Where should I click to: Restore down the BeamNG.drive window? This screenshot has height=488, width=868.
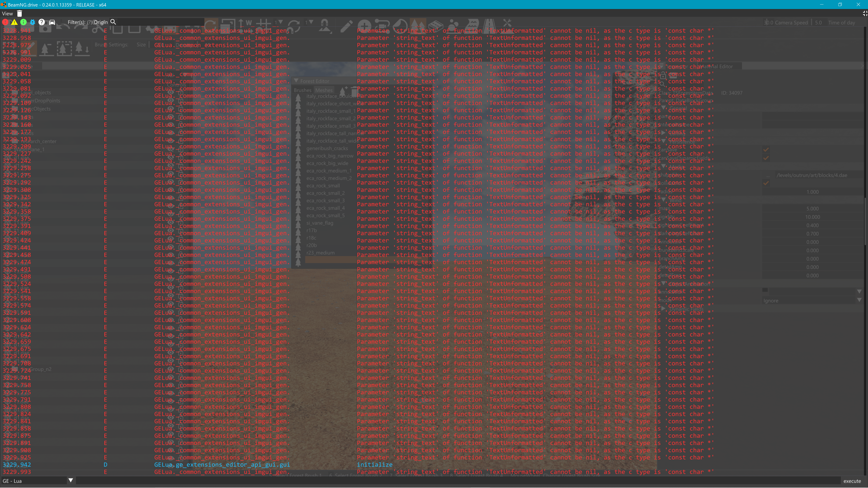click(x=840, y=5)
